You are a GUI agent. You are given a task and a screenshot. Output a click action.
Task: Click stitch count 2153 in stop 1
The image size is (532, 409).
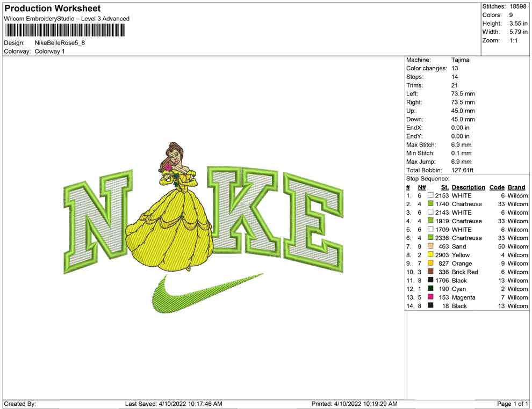[x=442, y=195]
